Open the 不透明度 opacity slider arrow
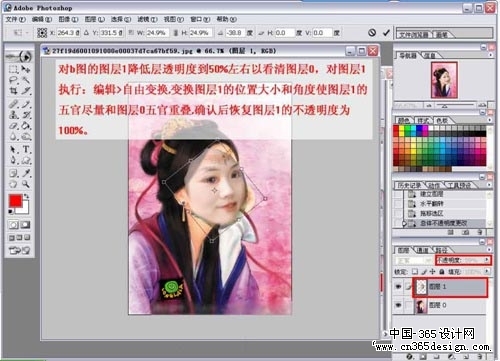Viewport: 500px width, 361px height. pyautogui.click(x=487, y=259)
